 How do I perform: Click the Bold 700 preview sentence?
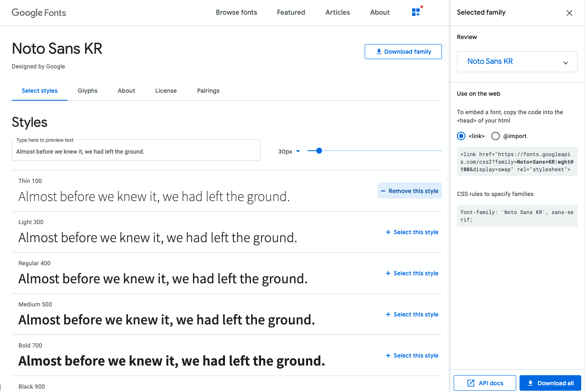(172, 361)
